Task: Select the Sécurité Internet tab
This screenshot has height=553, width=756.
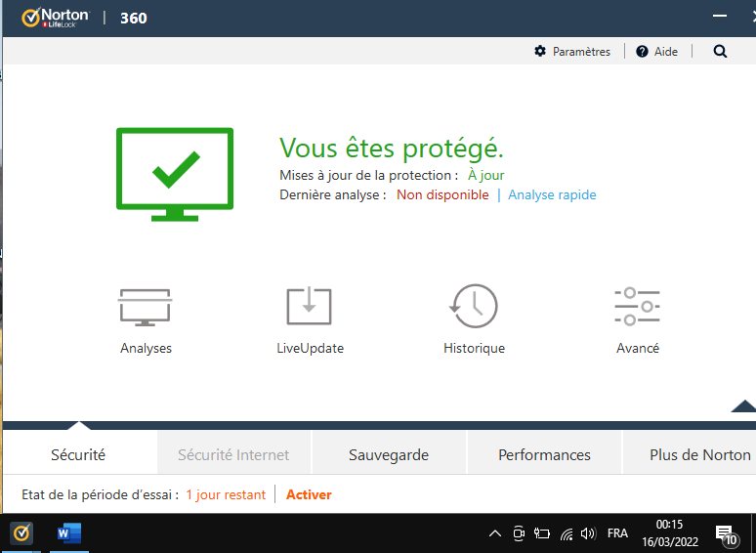Action: (233, 454)
